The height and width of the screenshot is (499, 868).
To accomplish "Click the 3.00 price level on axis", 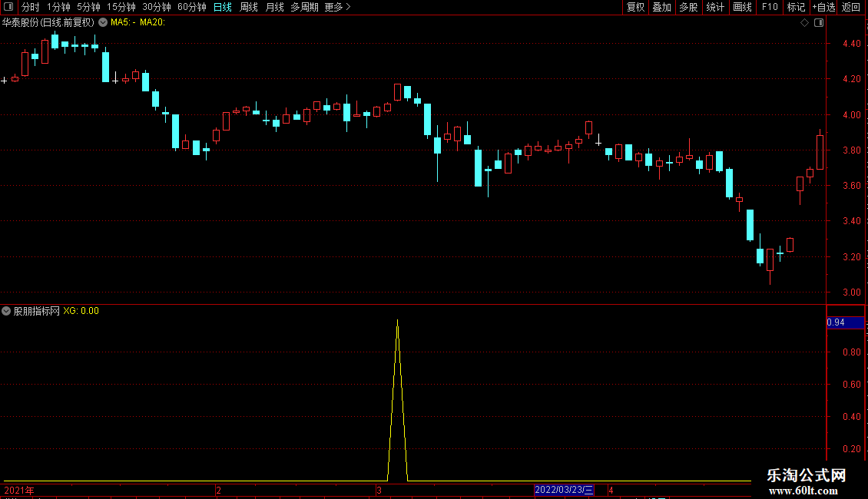I will (x=852, y=292).
